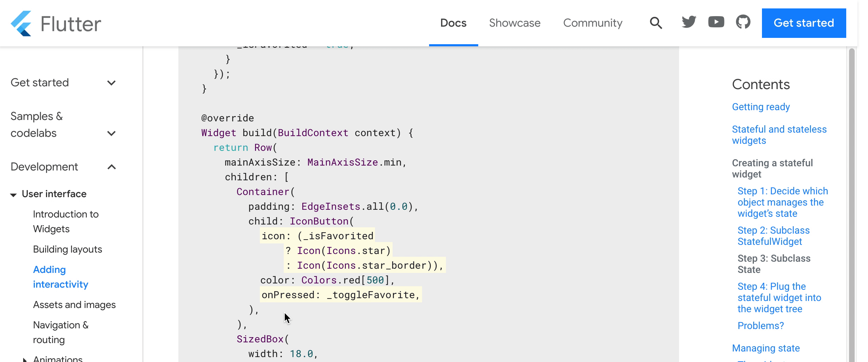
Task: Jump to Step 1 contents link
Action: click(783, 202)
